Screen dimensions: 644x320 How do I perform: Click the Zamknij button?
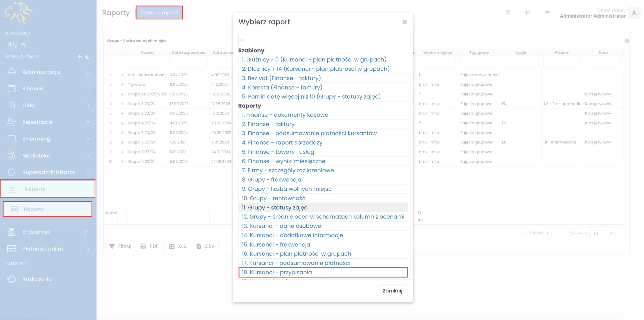392,291
